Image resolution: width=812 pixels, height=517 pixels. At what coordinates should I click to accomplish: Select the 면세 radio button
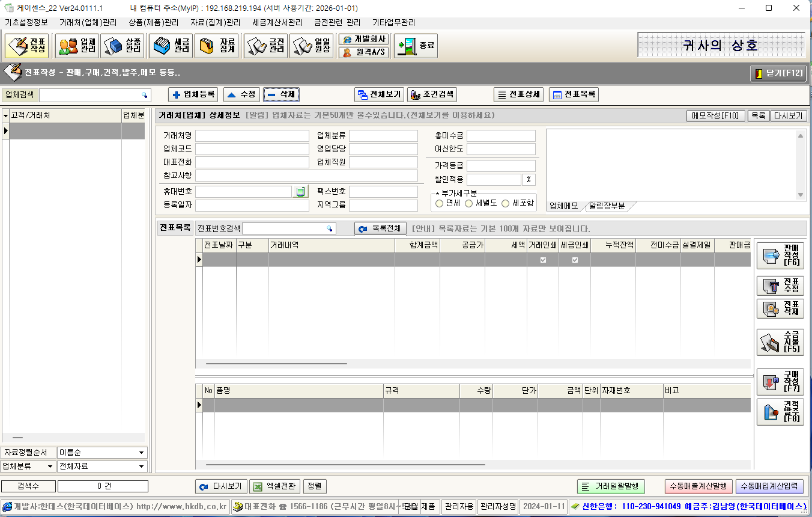[x=440, y=204]
